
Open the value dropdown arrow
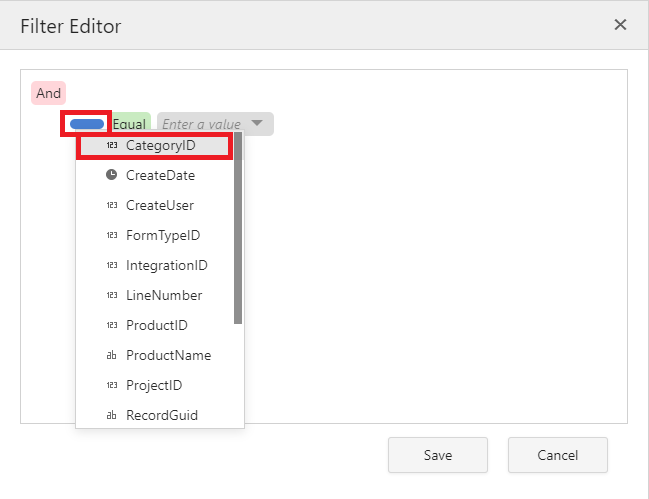tap(257, 123)
